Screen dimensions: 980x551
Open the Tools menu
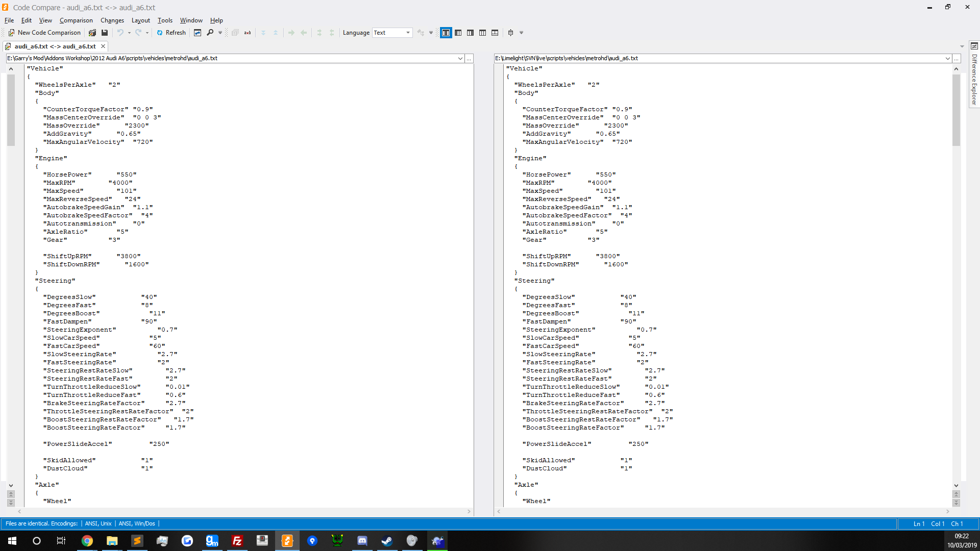pos(165,20)
